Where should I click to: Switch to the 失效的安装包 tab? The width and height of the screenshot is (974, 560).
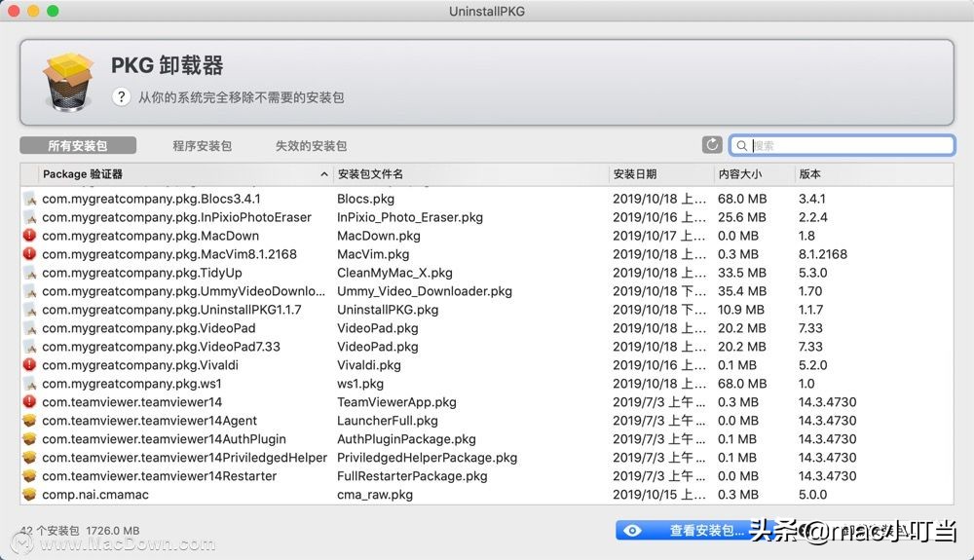point(311,145)
